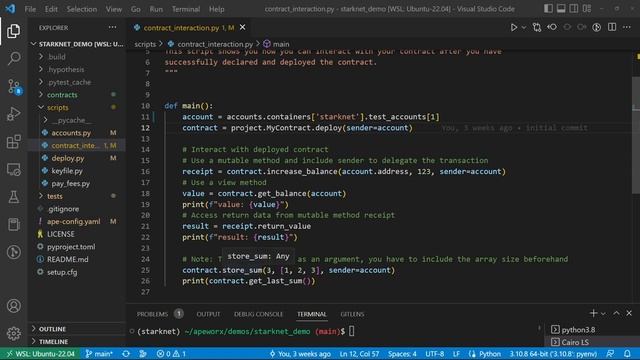The image size is (640, 360).
Task: Switch to OUTPUT panel tab
Action: [208, 314]
